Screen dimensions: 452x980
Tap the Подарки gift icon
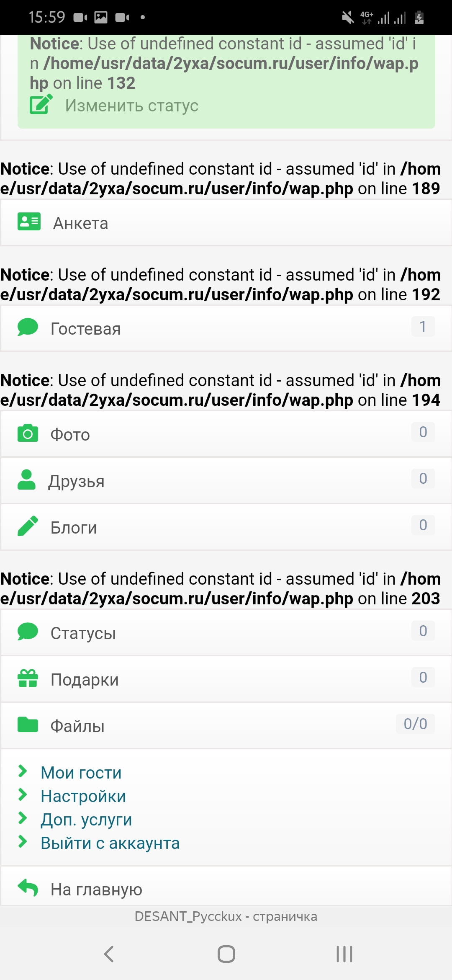point(28,678)
